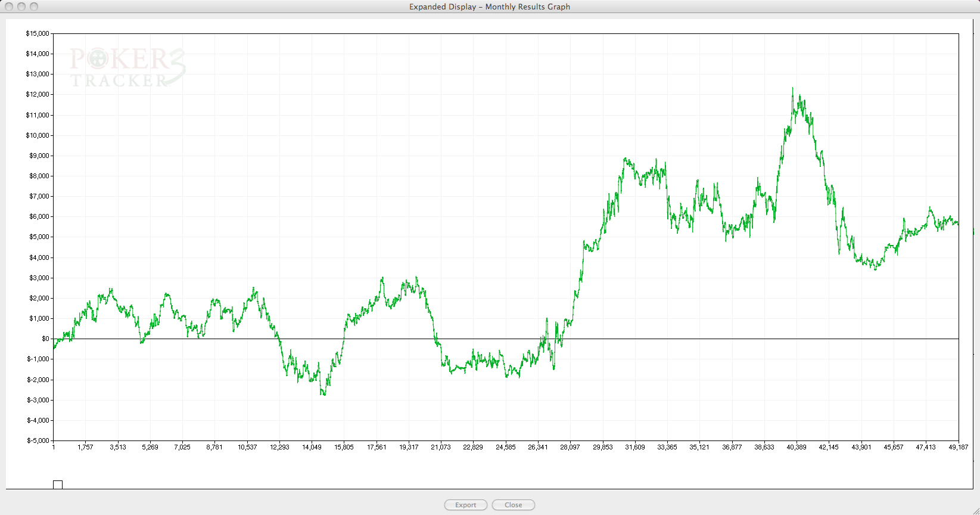This screenshot has width=980, height=515.
Task: Click the window title 'Expanded Display – Monthly Results Graph'
Action: (x=489, y=7)
